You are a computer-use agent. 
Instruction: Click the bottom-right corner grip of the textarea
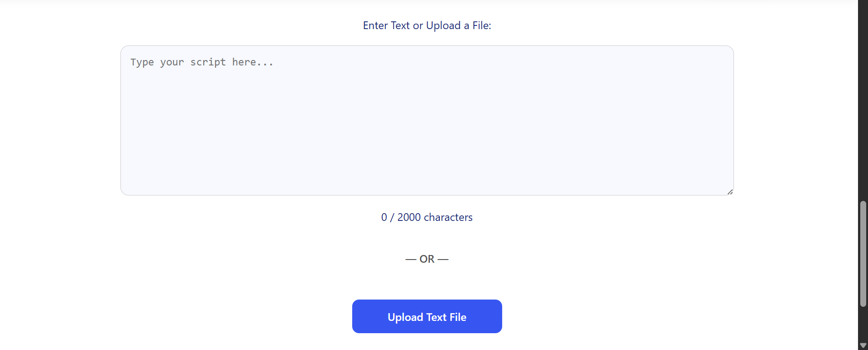tap(729, 192)
